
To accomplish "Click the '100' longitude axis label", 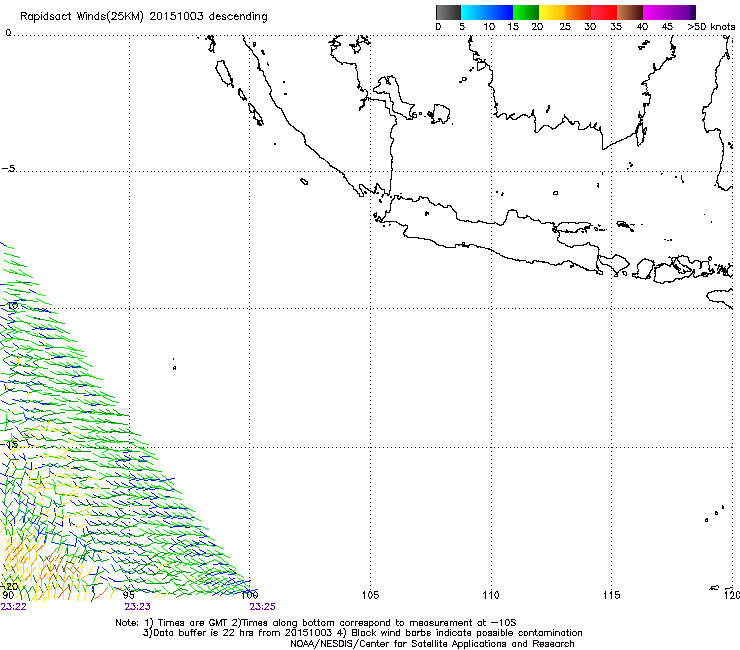I will point(250,595).
